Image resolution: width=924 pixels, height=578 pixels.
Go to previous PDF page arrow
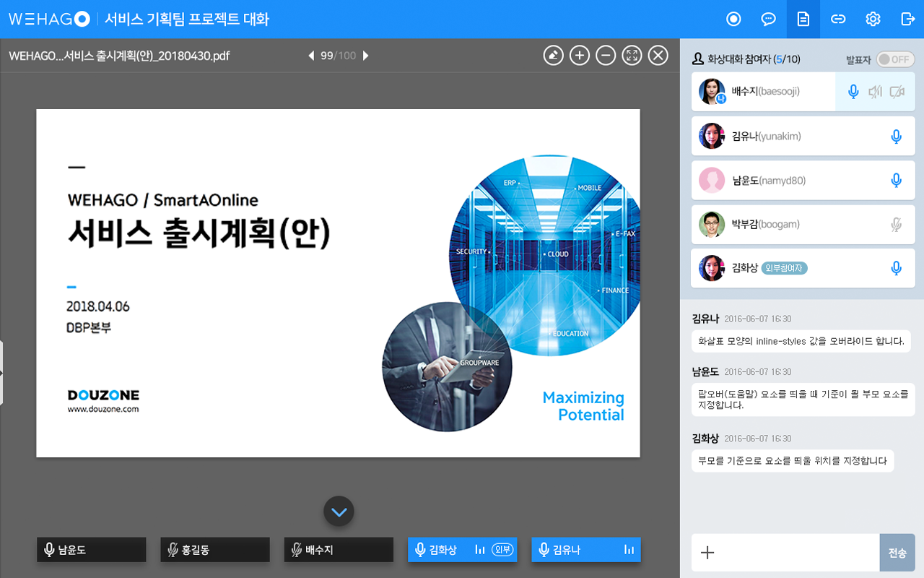(x=311, y=56)
